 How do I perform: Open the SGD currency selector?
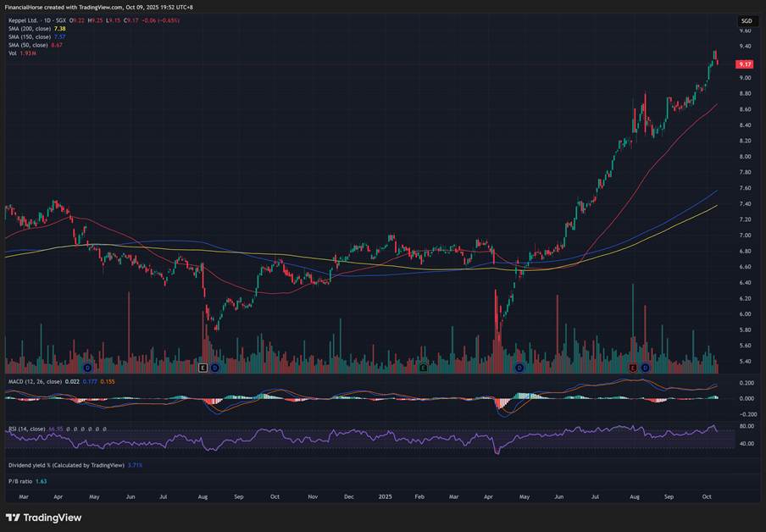click(746, 20)
